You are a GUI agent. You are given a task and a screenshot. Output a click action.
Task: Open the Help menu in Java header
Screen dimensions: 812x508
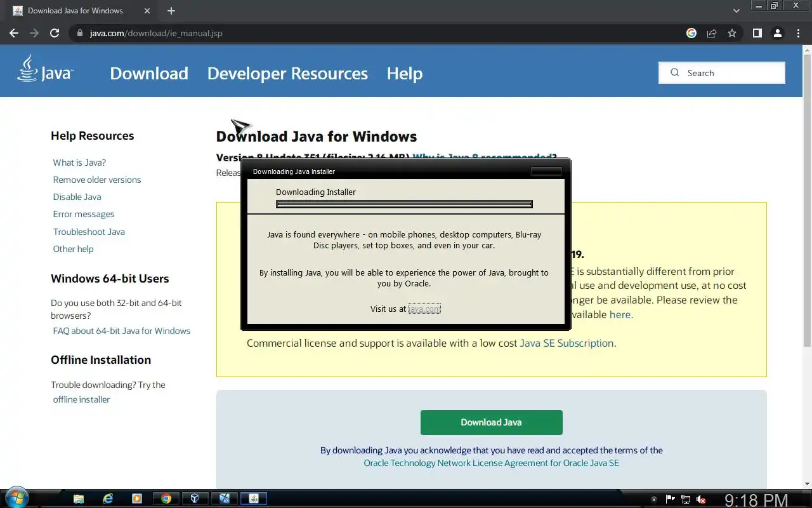pyautogui.click(x=405, y=74)
